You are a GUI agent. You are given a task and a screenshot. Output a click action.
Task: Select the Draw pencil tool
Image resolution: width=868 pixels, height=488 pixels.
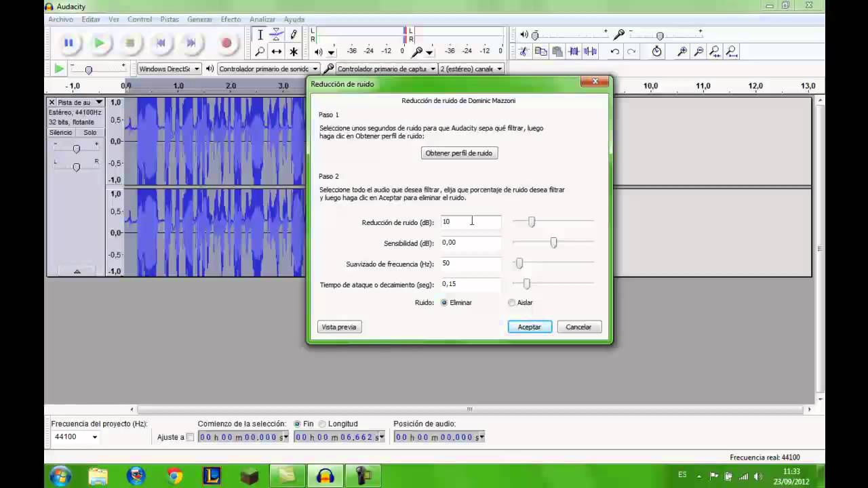point(294,35)
